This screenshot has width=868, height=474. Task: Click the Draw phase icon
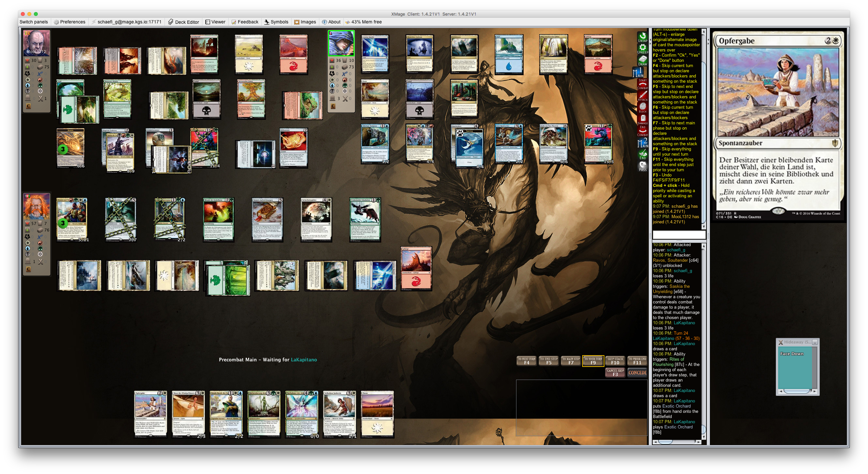(642, 61)
